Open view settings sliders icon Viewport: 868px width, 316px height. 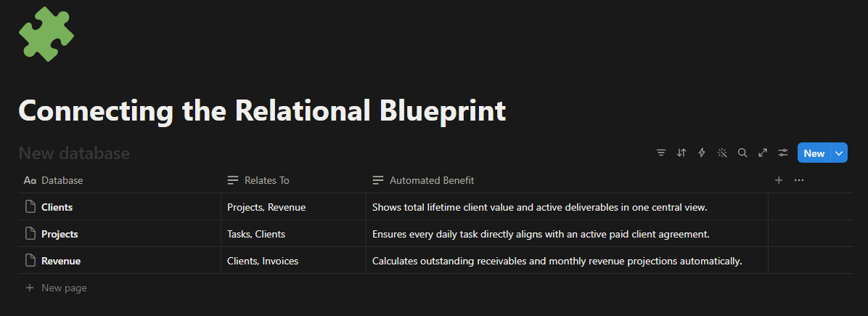783,153
